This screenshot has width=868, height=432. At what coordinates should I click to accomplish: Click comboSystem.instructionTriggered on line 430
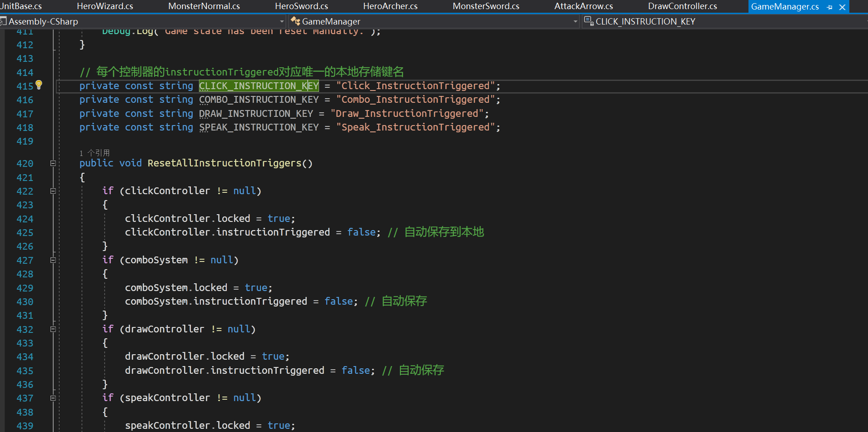point(216,301)
